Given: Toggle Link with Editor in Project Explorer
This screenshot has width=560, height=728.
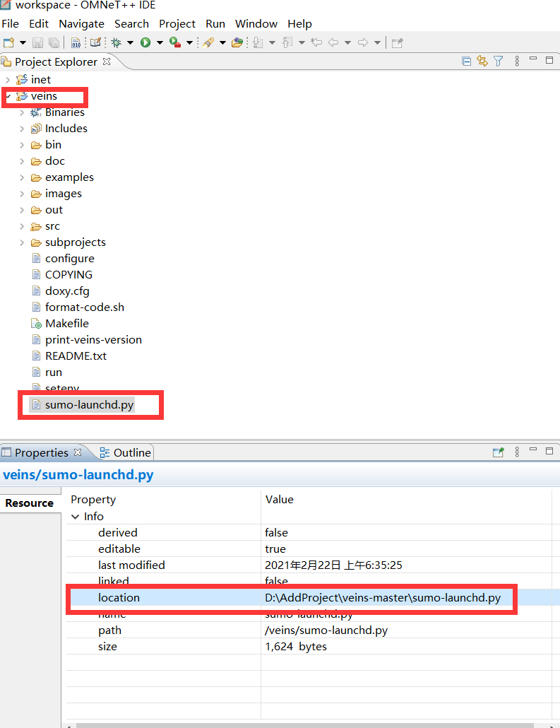Looking at the screenshot, I should (482, 61).
